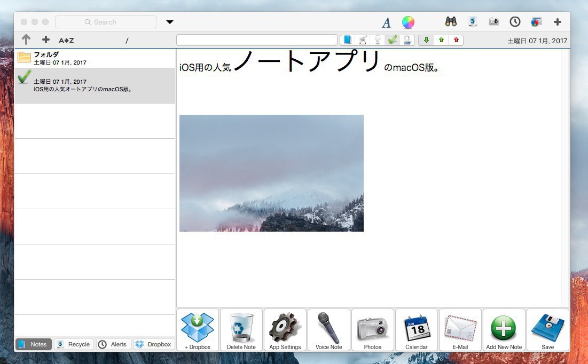Viewport: 588px width, 364px height.
Task: Open the rainbow color wheel picker
Action: coord(408,22)
